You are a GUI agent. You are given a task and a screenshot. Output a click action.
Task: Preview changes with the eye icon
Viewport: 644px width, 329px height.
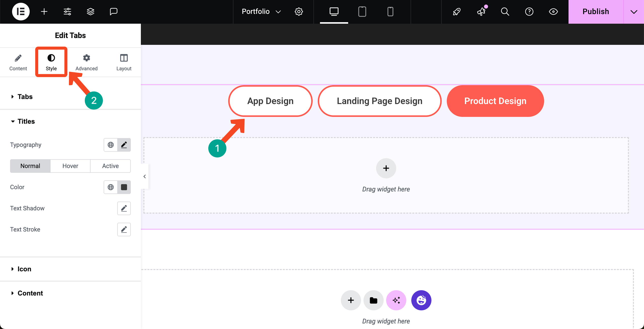pos(553,12)
